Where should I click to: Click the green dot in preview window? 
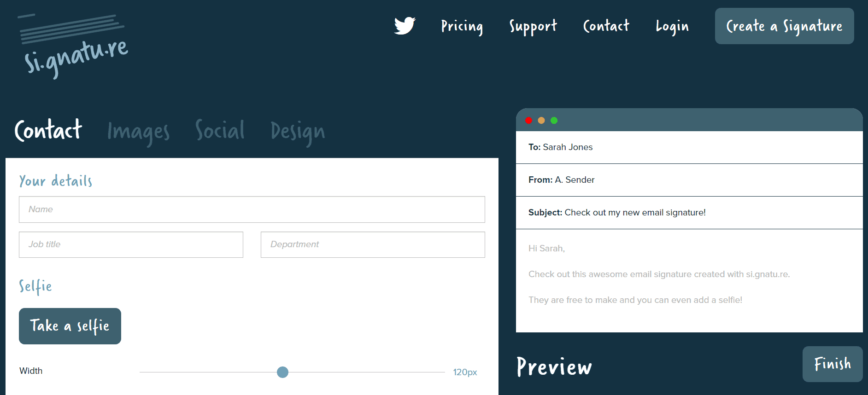pyautogui.click(x=554, y=121)
